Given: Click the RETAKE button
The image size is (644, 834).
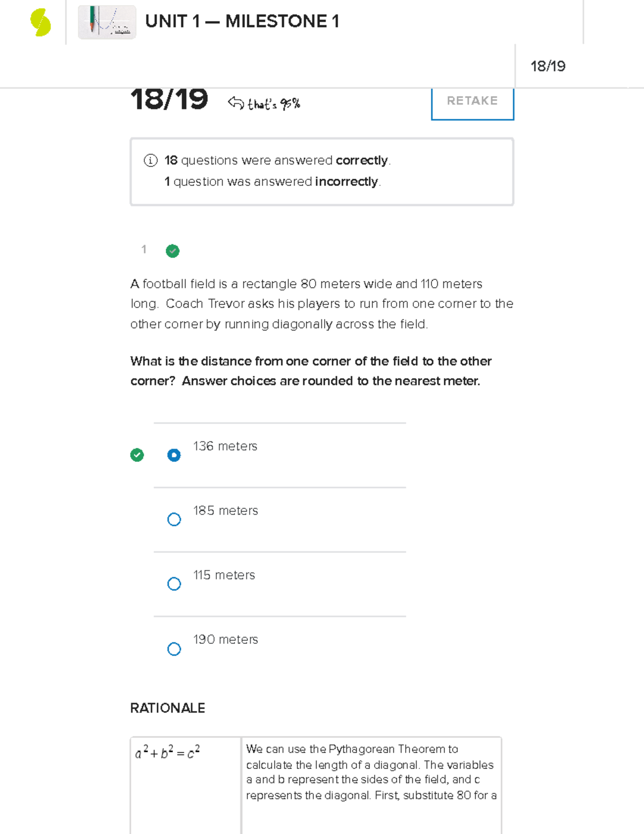Looking at the screenshot, I should click(x=472, y=101).
